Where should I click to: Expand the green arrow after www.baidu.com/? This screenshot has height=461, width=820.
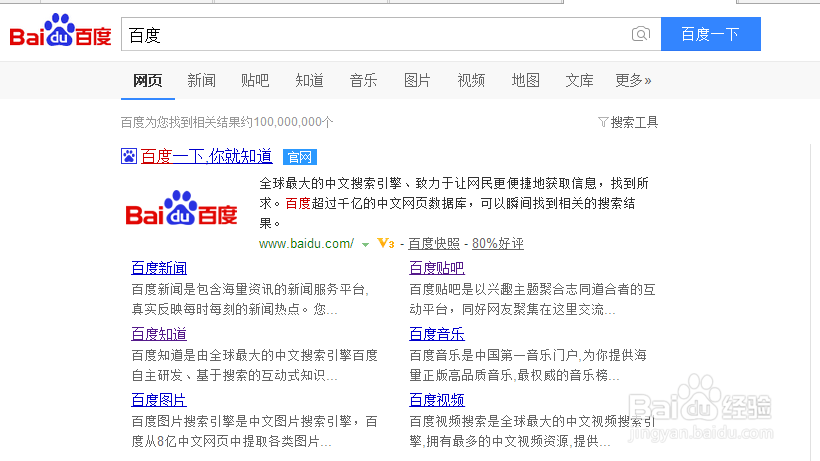coord(366,244)
